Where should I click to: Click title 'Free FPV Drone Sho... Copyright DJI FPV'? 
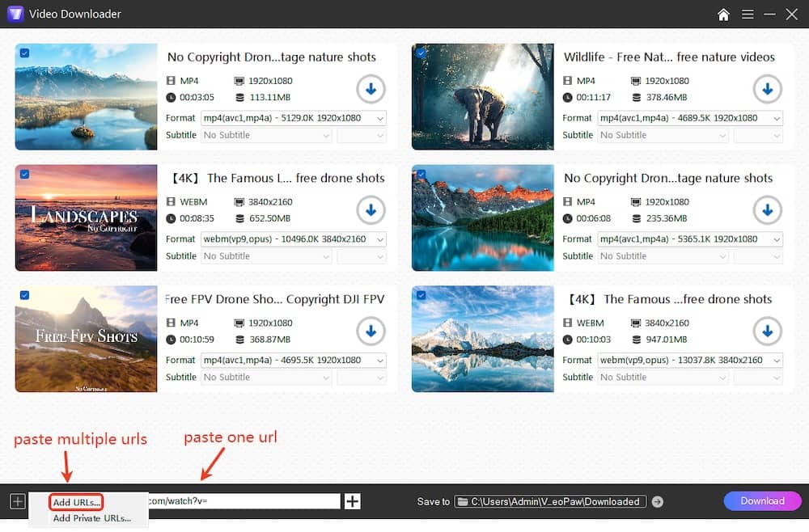click(x=275, y=299)
